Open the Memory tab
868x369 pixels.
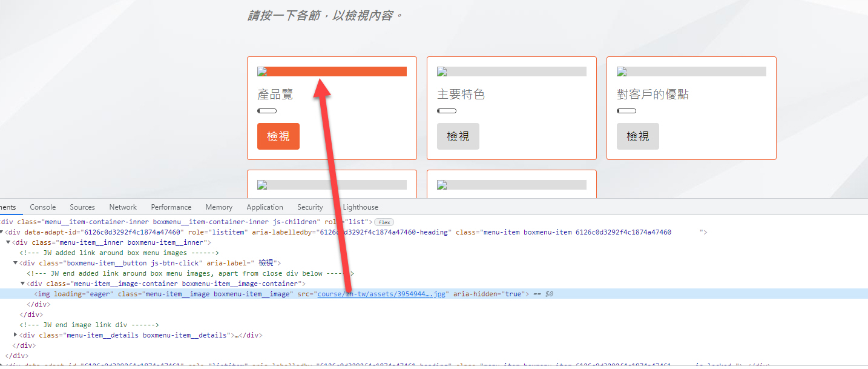pos(219,207)
